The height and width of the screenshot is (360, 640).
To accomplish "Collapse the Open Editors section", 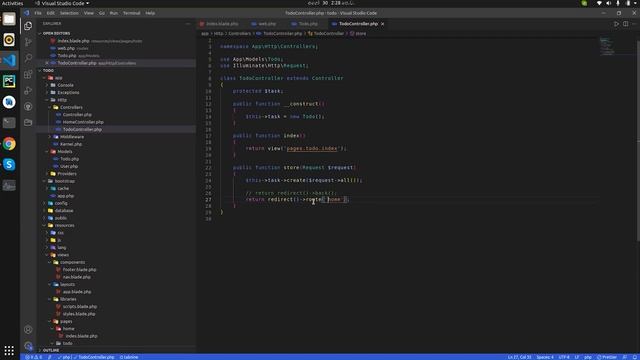I will pyautogui.click(x=56, y=33).
